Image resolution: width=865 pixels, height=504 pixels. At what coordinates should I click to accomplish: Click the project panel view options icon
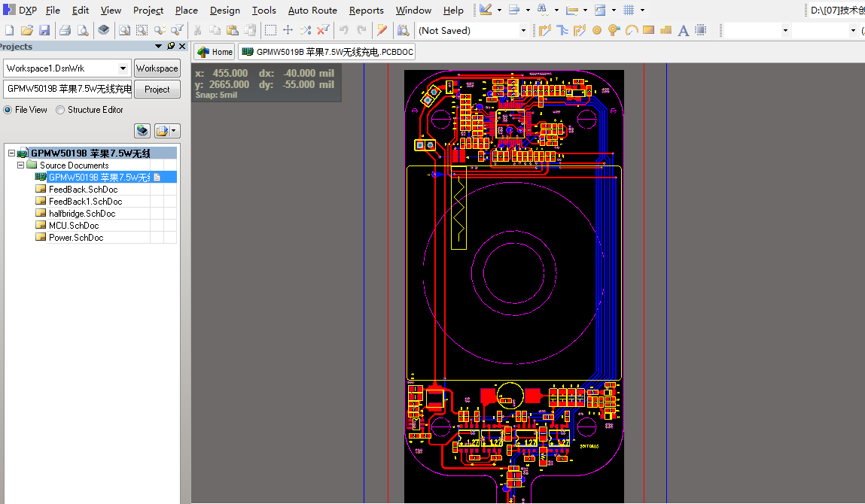[x=167, y=131]
